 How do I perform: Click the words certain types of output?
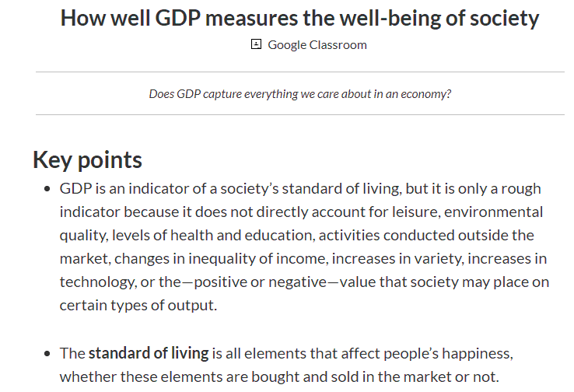(138, 305)
